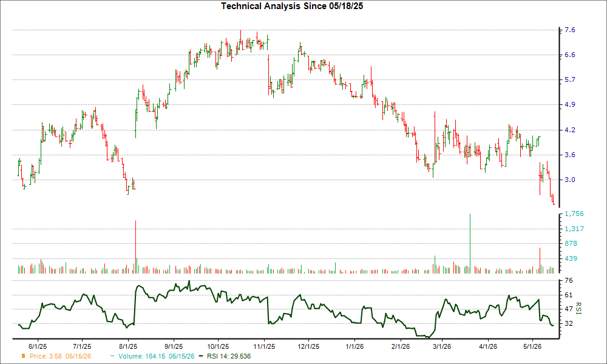Screen dimensions: 607x364
Task: Click the 6.6 price axis label
Action: click(x=570, y=55)
